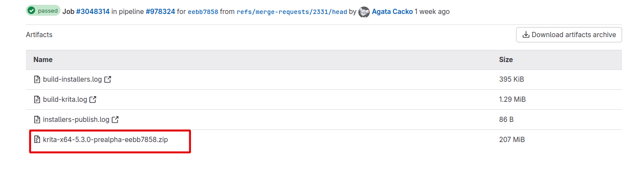The width and height of the screenshot is (644, 177).
Task: Open the installers-publish.log file
Action: click(76, 119)
